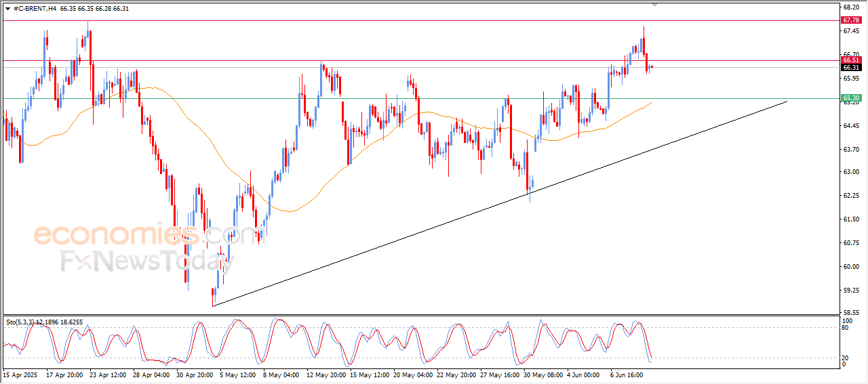Click the '8 May 04:00' time label
The width and height of the screenshot is (868, 384).
281,374
